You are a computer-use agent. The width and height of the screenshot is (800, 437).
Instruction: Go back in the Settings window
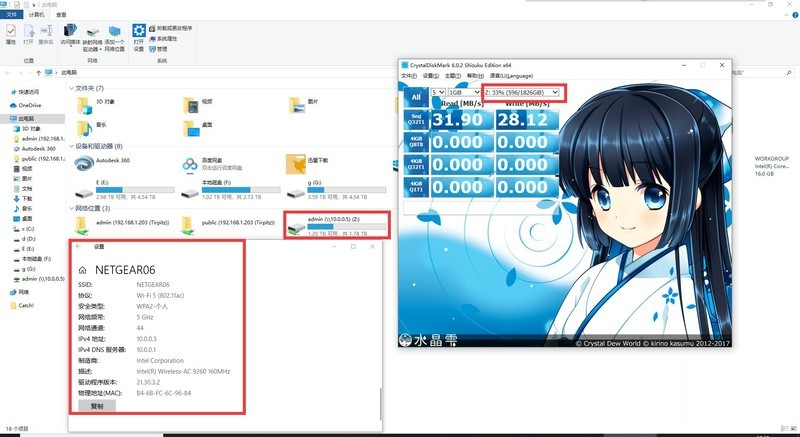pos(78,246)
